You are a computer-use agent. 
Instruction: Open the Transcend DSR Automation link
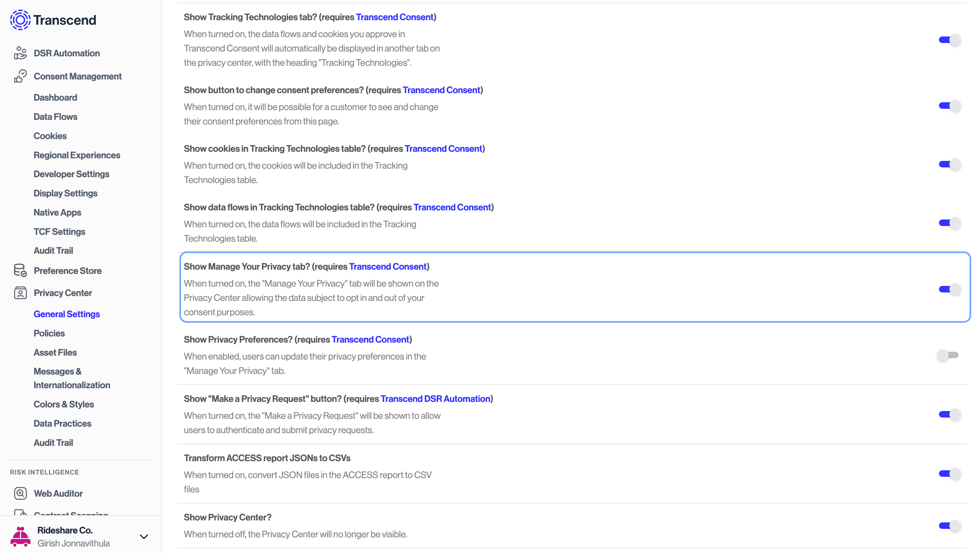435,399
